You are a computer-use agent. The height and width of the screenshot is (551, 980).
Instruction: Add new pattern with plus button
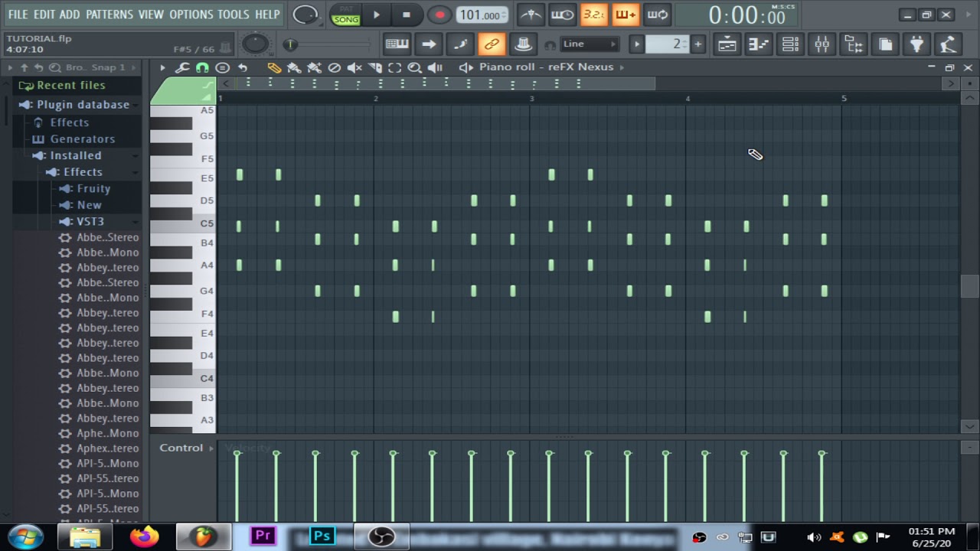(697, 44)
